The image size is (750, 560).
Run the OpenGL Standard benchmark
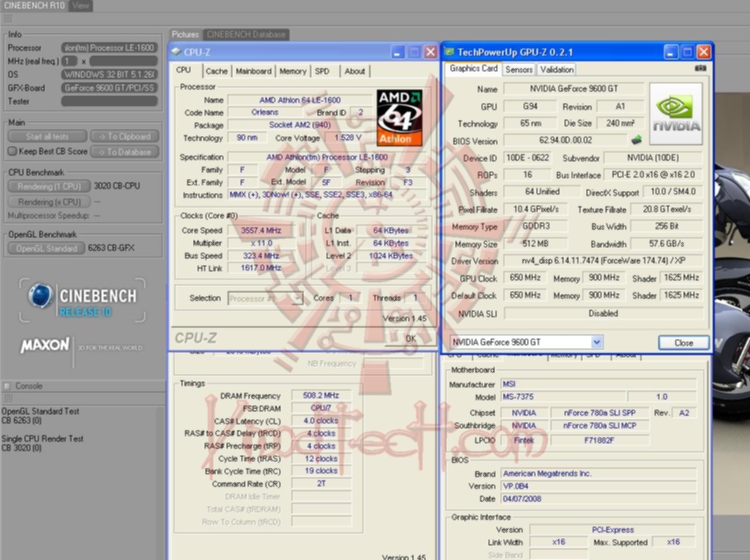46,248
